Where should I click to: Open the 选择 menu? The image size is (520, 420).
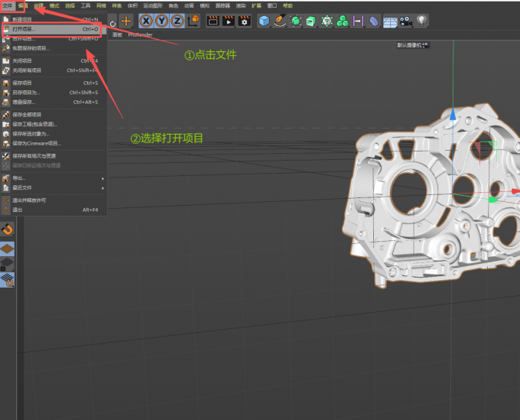(x=70, y=5)
